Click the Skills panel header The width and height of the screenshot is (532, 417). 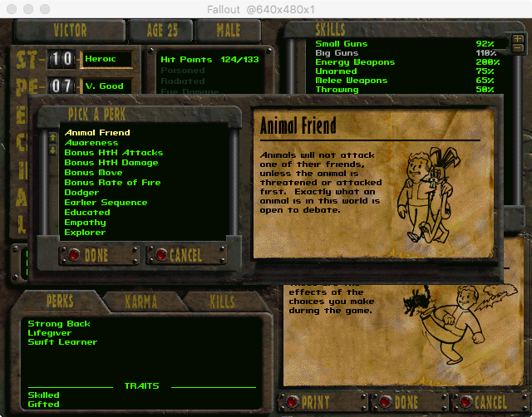(330, 30)
